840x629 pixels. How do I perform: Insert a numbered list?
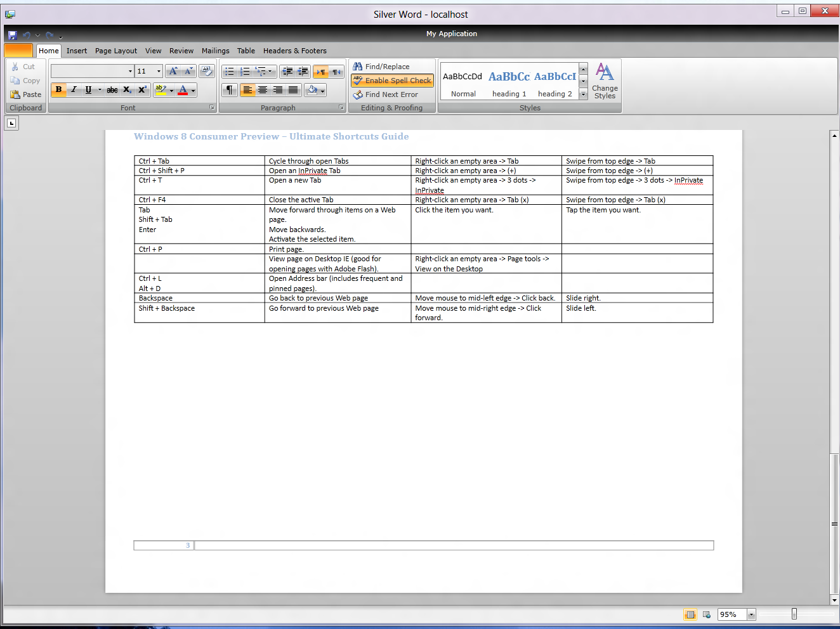(245, 71)
